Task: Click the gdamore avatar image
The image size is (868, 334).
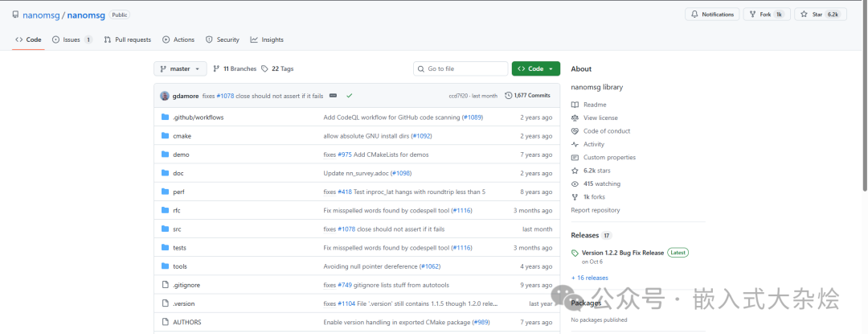Action: tap(165, 96)
